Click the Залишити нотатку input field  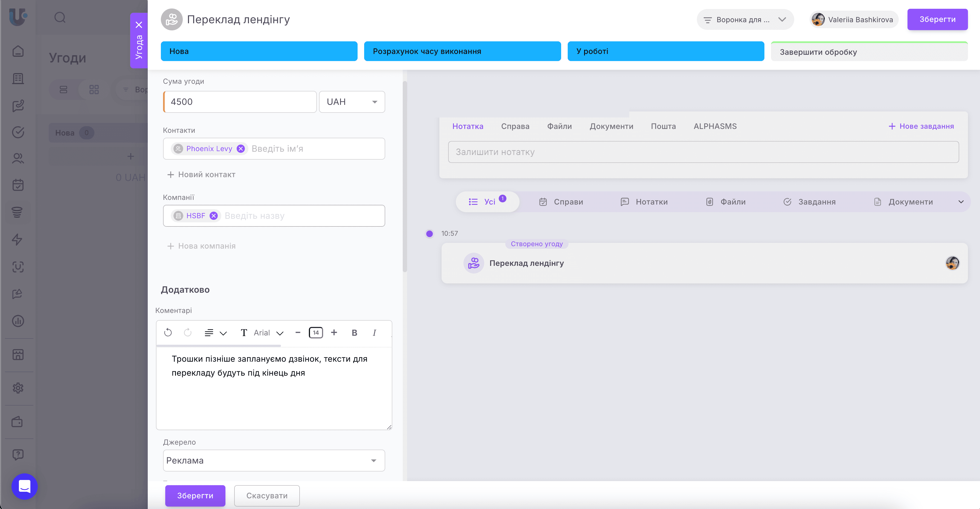click(x=703, y=152)
